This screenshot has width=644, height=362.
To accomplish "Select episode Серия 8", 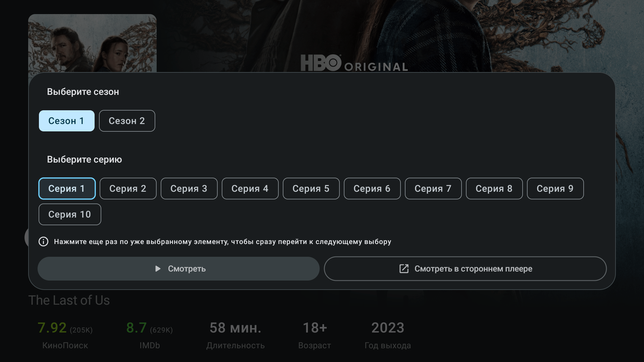I will (494, 188).
